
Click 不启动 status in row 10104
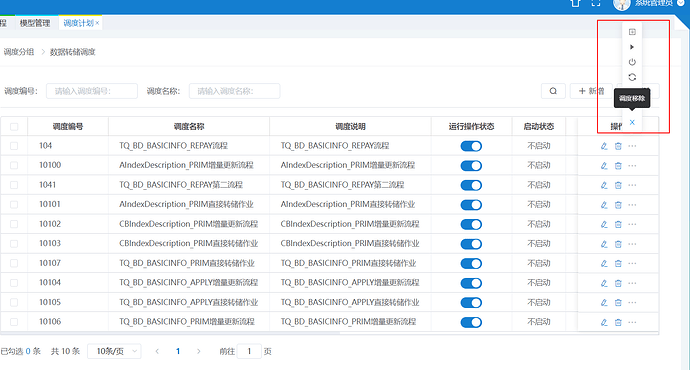tap(539, 283)
